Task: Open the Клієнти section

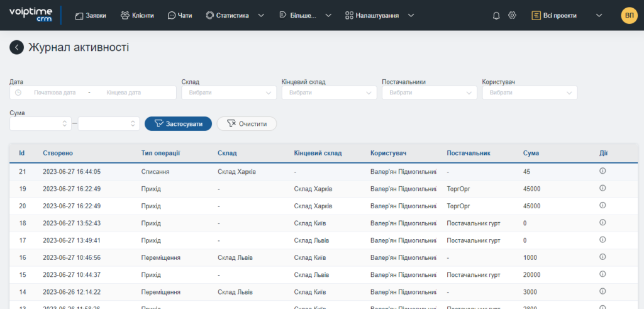Action: [137, 16]
